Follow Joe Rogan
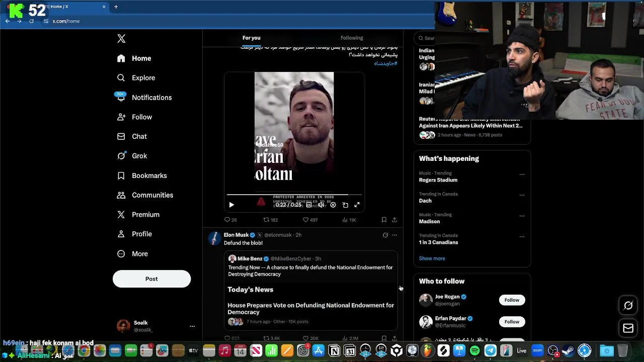This screenshot has width=644, height=362. coord(512,300)
